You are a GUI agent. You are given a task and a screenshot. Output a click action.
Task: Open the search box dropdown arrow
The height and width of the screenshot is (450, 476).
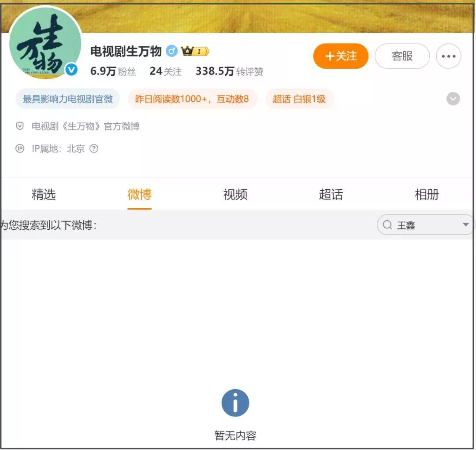click(x=465, y=225)
